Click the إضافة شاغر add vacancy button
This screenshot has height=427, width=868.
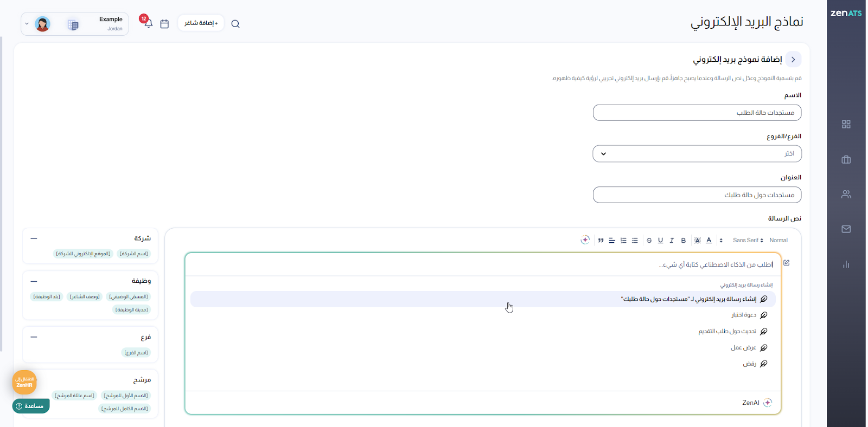point(201,23)
